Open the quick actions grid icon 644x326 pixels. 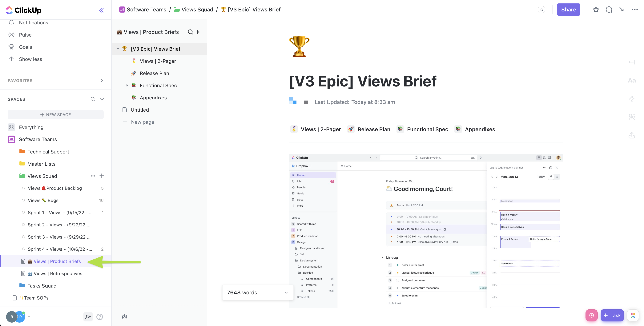[x=633, y=315]
